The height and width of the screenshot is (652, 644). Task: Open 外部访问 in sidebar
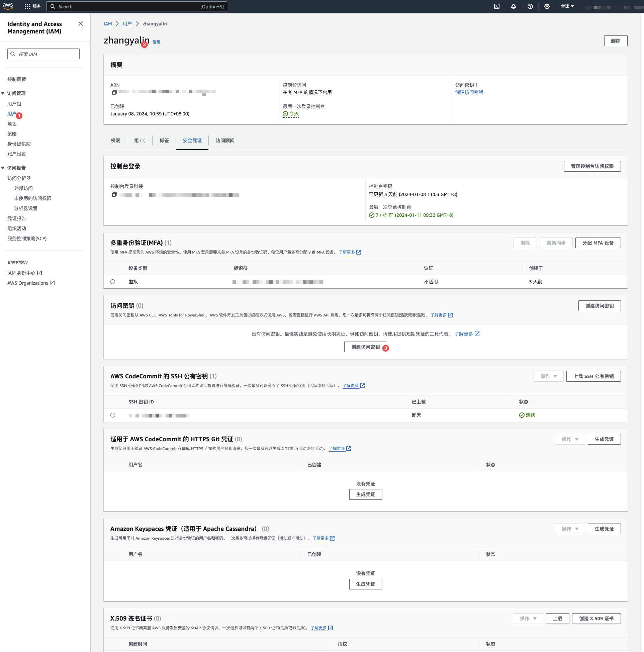pyautogui.click(x=23, y=188)
